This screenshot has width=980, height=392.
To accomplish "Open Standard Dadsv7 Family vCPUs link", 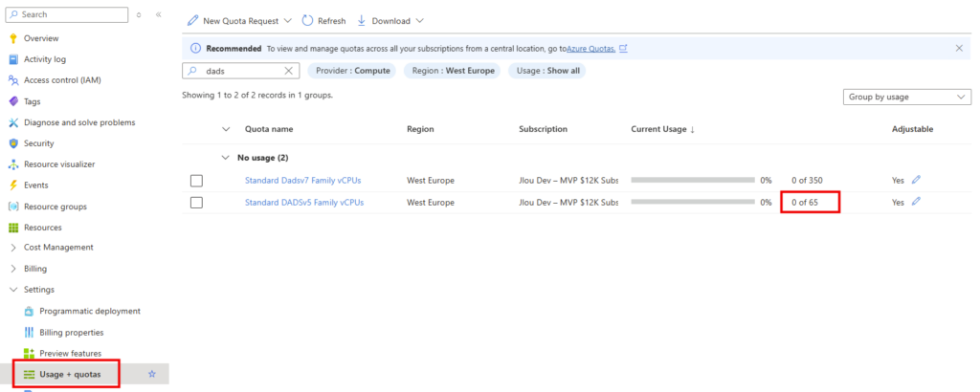I will (x=303, y=181).
